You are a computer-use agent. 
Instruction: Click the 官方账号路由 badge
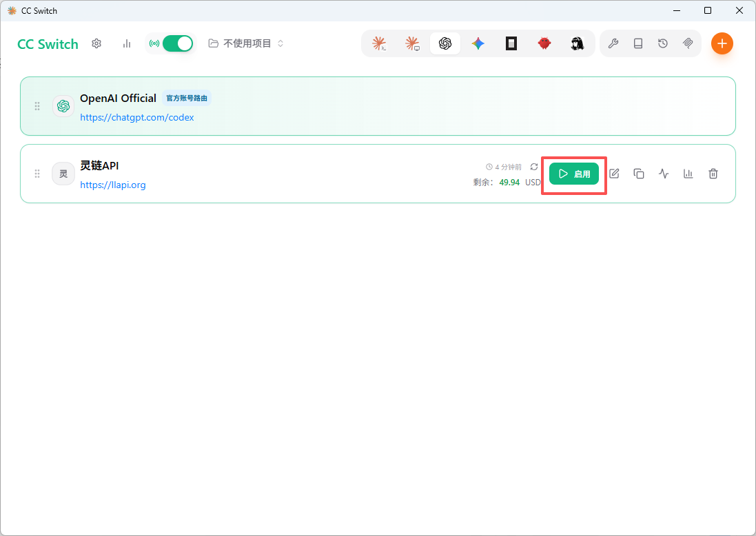click(187, 99)
